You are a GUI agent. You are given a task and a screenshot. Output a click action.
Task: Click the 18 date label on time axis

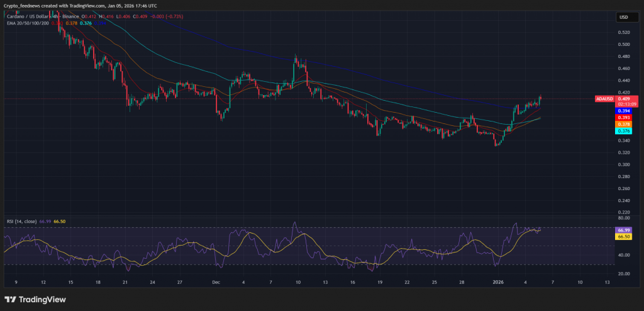97,282
